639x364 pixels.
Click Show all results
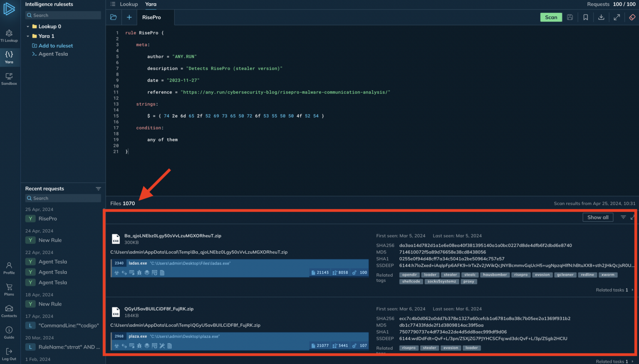point(598,217)
